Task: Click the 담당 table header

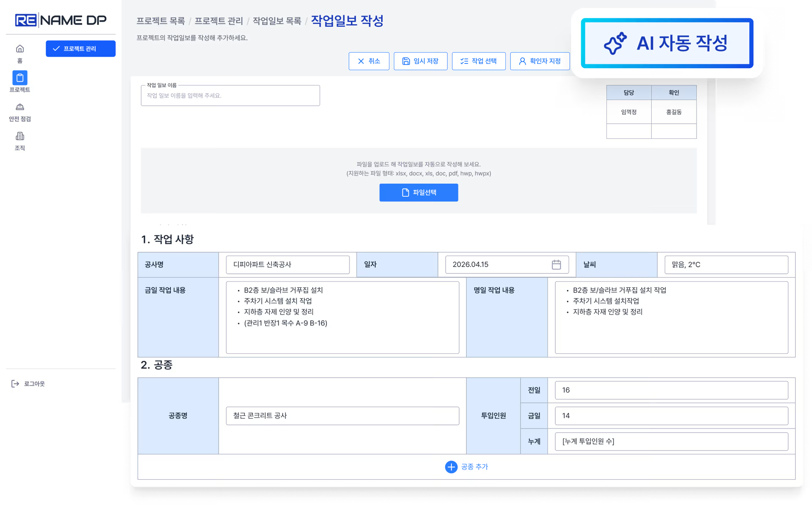Action: pos(628,93)
